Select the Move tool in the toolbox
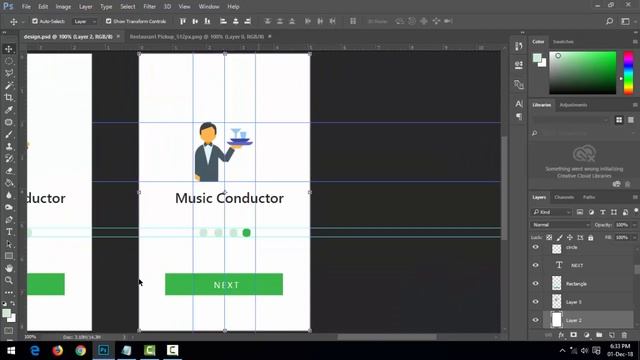The image size is (640, 360). tap(9, 49)
